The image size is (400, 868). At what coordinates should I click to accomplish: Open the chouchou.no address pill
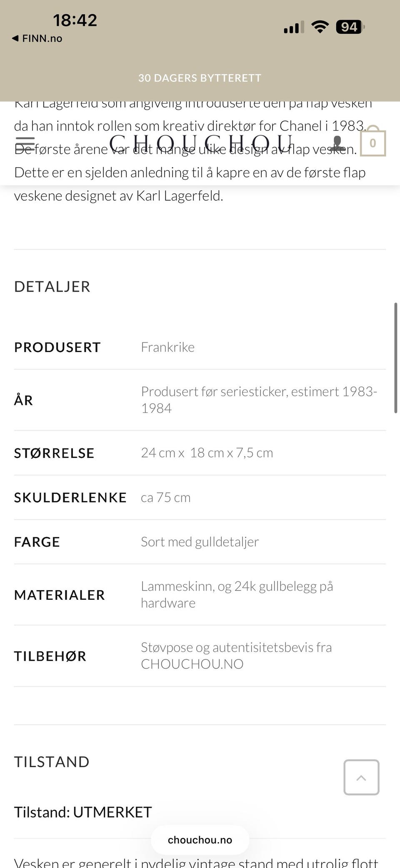tap(200, 840)
